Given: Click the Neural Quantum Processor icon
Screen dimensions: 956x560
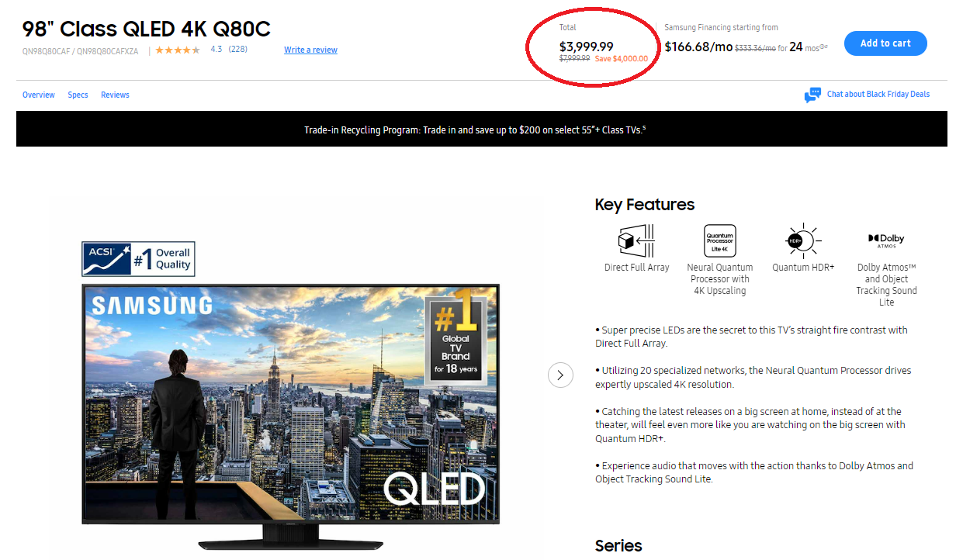Looking at the screenshot, I should (x=719, y=240).
